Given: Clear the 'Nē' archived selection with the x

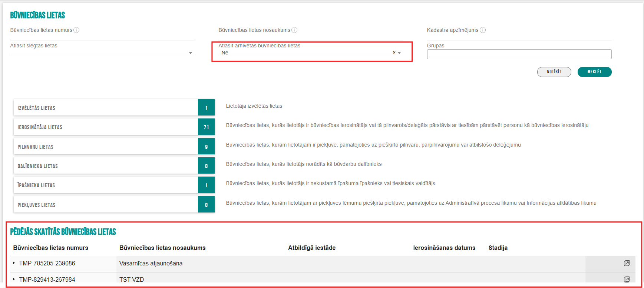Looking at the screenshot, I should [394, 53].
